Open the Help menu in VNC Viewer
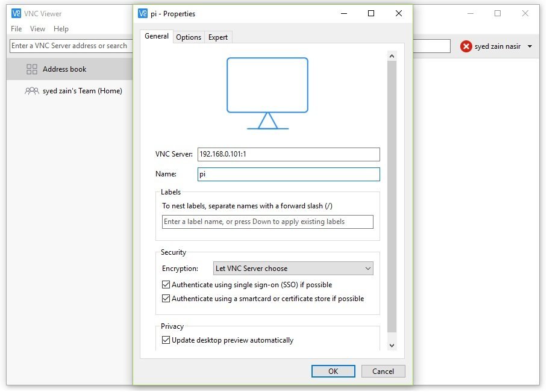This screenshot has width=547, height=392. (x=61, y=29)
